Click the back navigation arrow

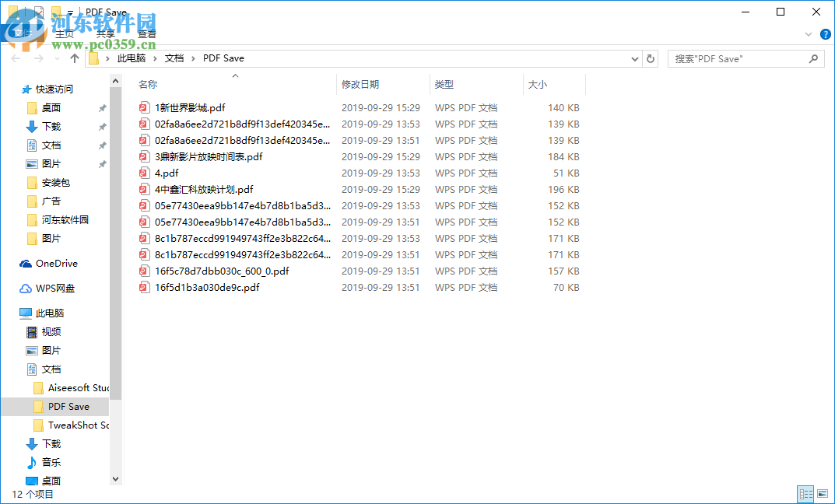pyautogui.click(x=15, y=58)
